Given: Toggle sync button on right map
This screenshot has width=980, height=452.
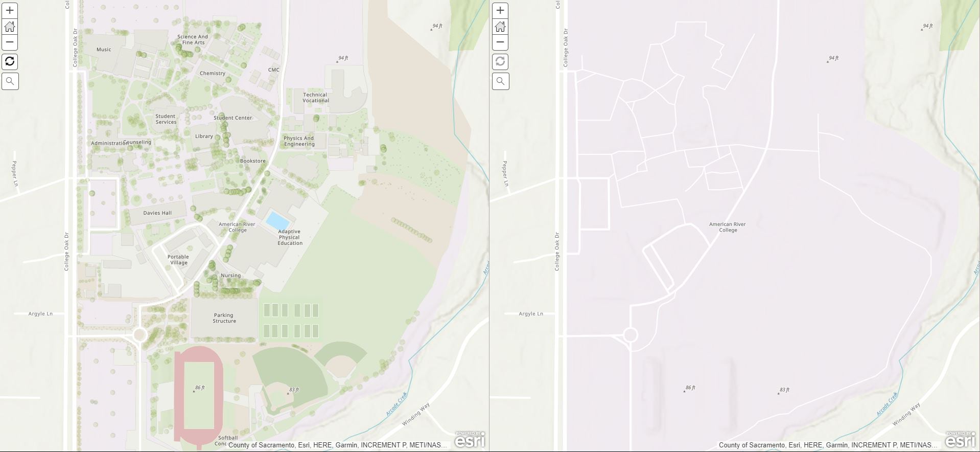Looking at the screenshot, I should click(x=500, y=62).
